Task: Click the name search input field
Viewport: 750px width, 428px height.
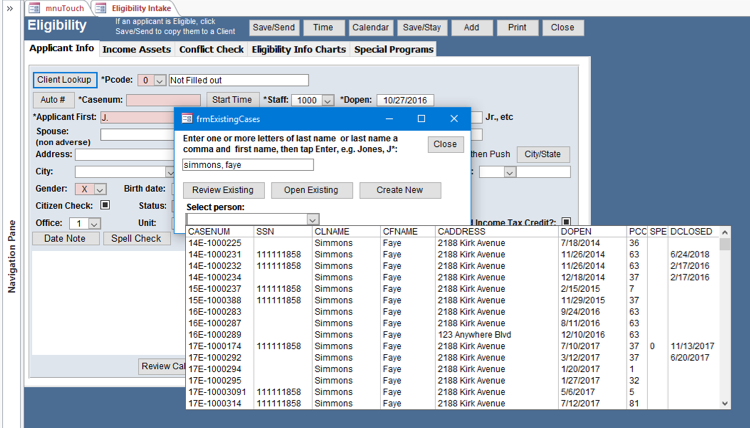Action: pos(248,165)
